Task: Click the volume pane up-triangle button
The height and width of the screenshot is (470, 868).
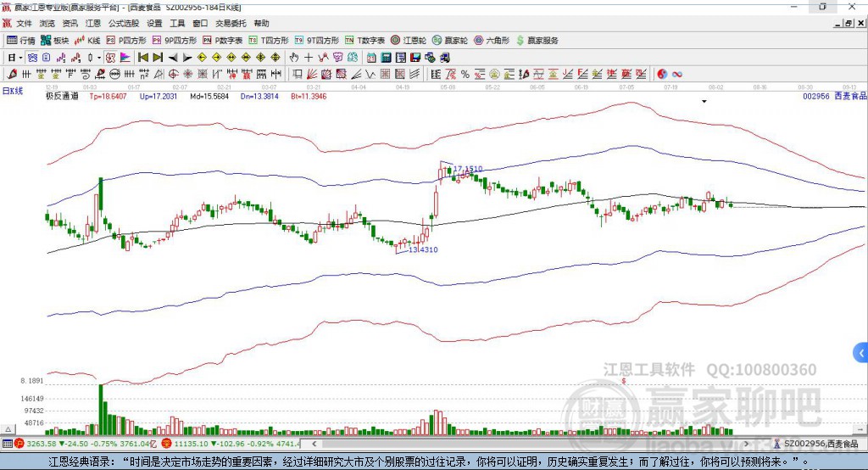Action: [8, 429]
